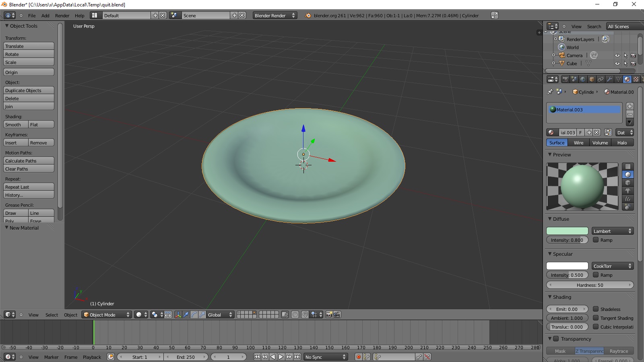The image size is (644, 362).
Task: Switch to the Wire material surface tab
Action: click(x=578, y=142)
